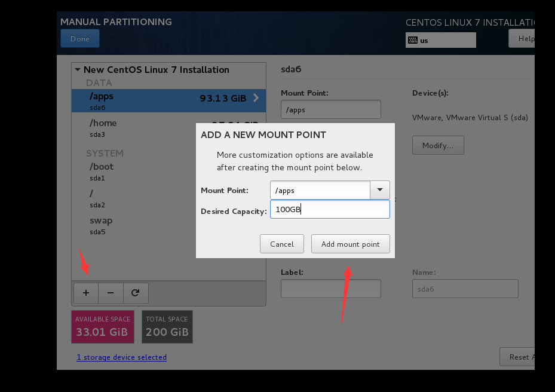Click the reload storage configuration icon
The width and height of the screenshot is (555, 392).
click(135, 293)
